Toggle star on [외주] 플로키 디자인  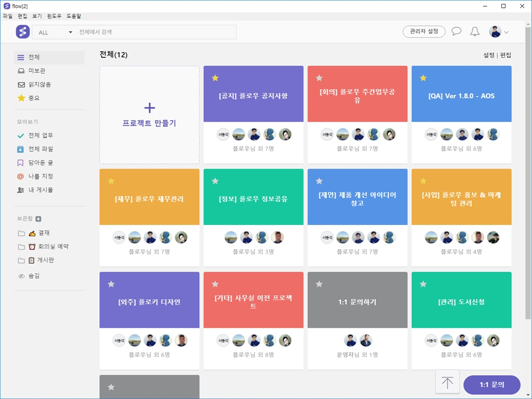tap(111, 284)
